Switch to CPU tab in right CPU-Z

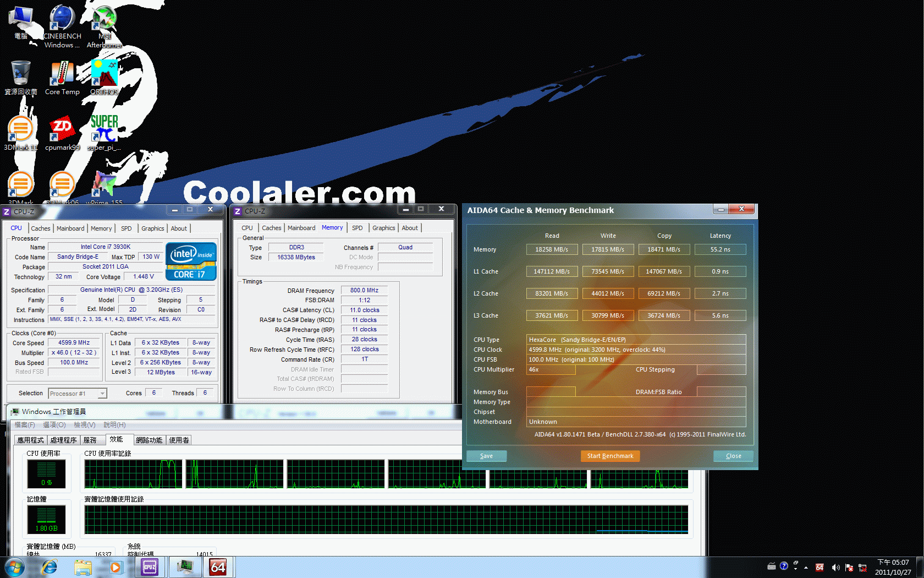[248, 228]
